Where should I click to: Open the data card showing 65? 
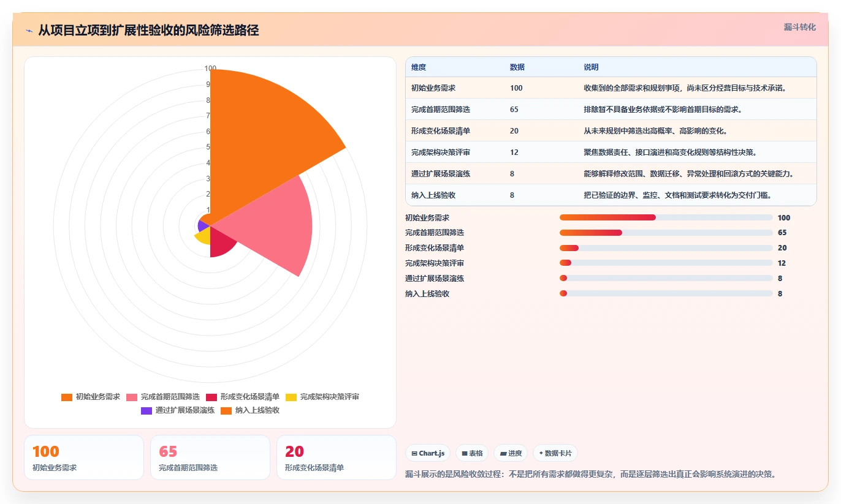[x=210, y=457]
